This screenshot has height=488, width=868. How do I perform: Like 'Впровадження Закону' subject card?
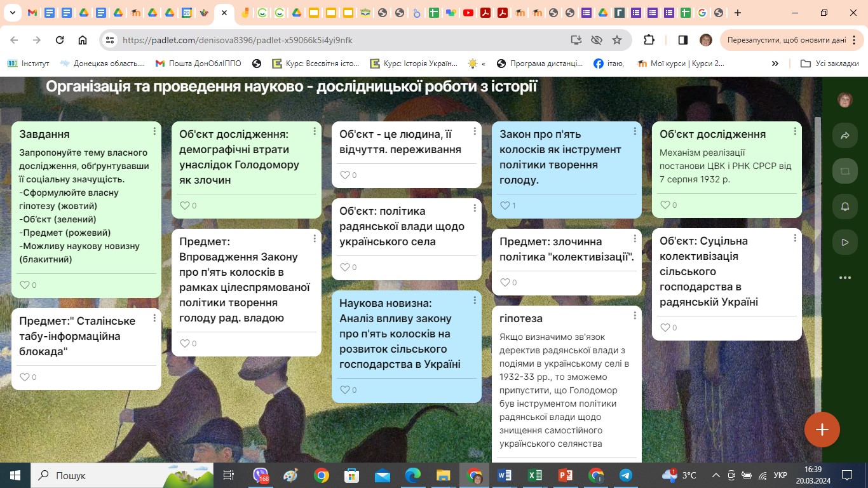[185, 344]
